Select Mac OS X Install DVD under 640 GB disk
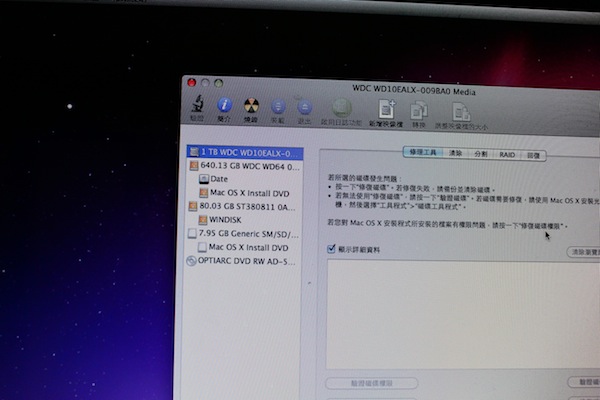 pos(244,193)
